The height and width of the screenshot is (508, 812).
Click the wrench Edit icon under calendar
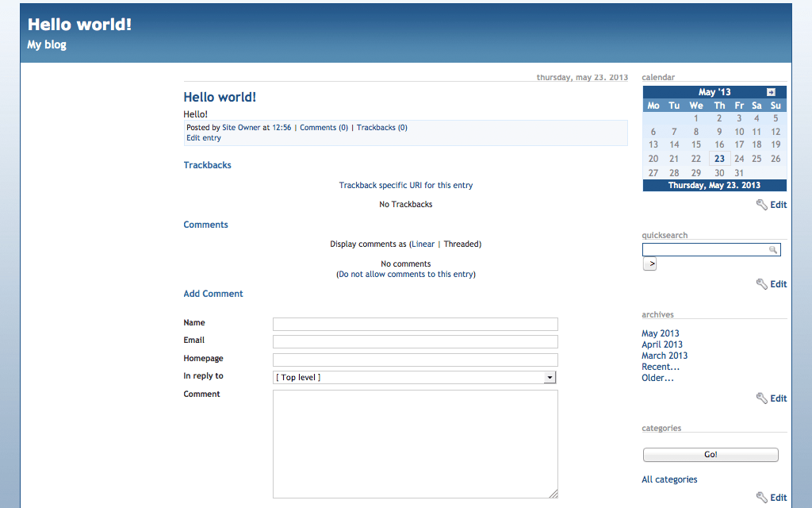click(762, 205)
